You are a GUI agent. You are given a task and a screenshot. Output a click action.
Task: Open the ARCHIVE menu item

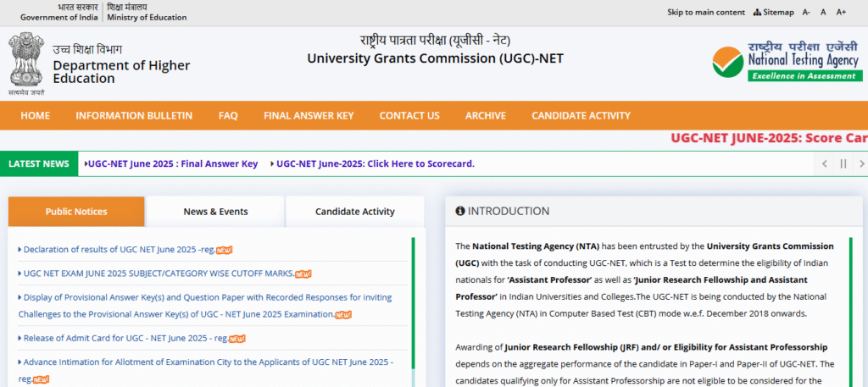point(486,115)
